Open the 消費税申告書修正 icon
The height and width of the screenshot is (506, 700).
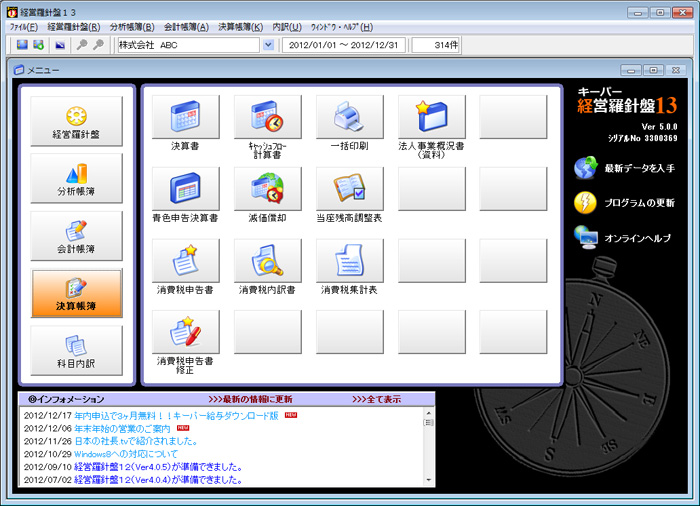coord(186,332)
